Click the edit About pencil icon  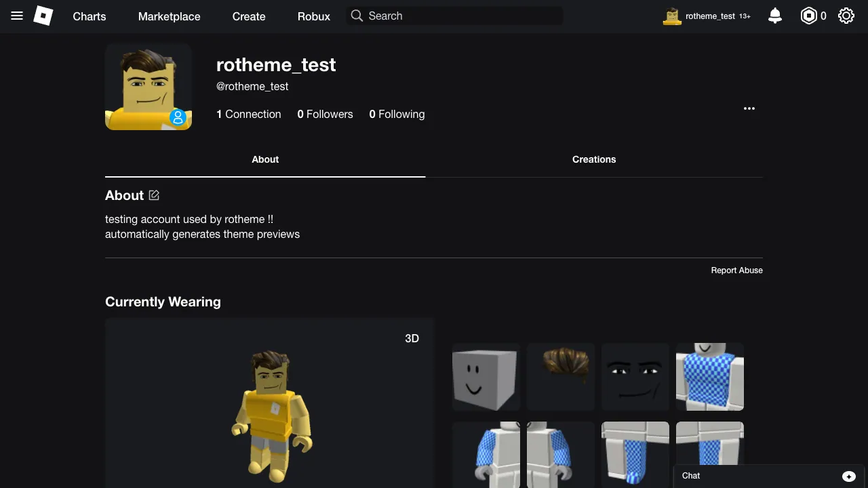click(x=154, y=195)
